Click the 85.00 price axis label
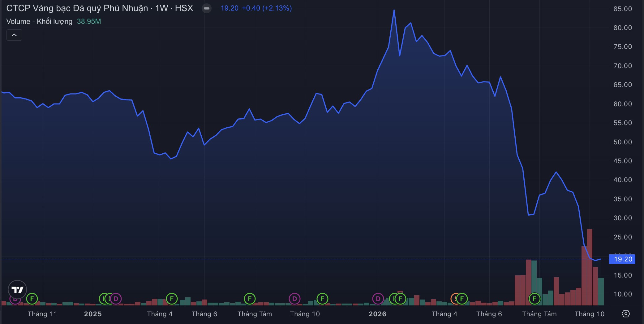This screenshot has height=324, width=644. 623,9
